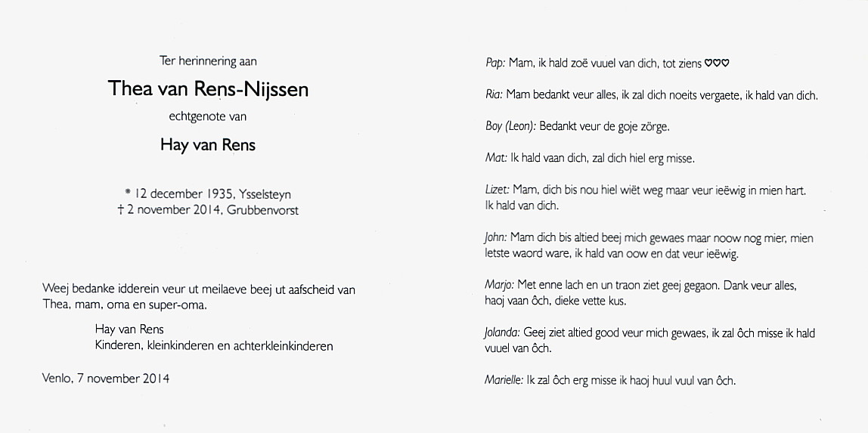Click the italic "Pap:" label
The width and height of the screenshot is (868, 433).
495,63
